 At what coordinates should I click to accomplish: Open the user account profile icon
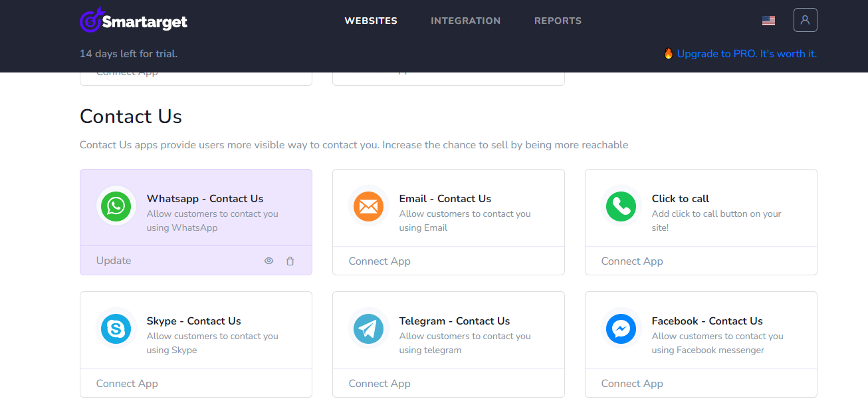coord(805,20)
